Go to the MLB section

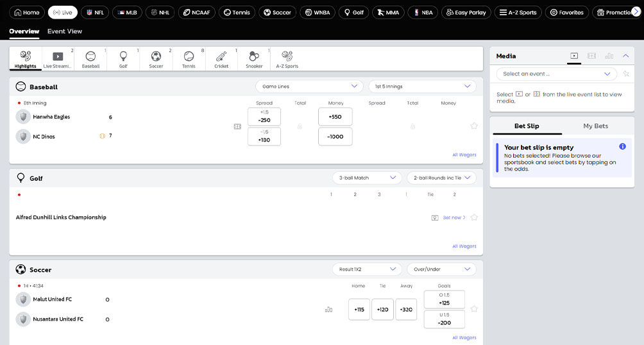[127, 12]
